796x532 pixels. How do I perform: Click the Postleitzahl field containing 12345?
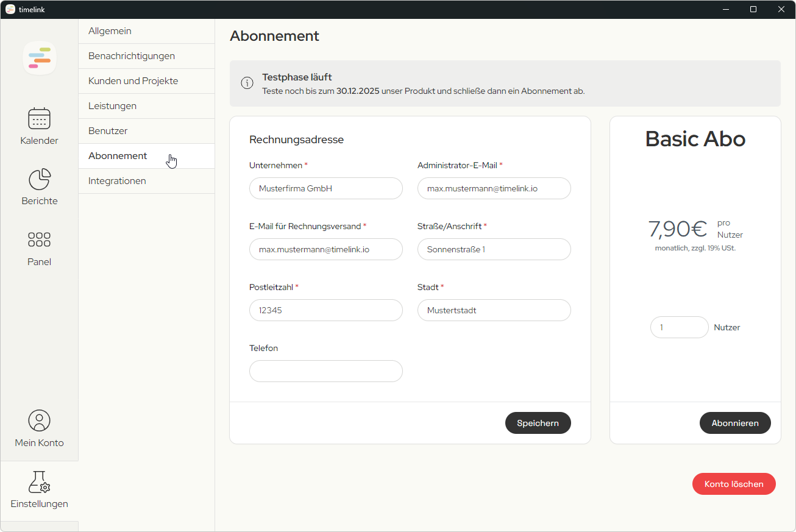tap(325, 310)
